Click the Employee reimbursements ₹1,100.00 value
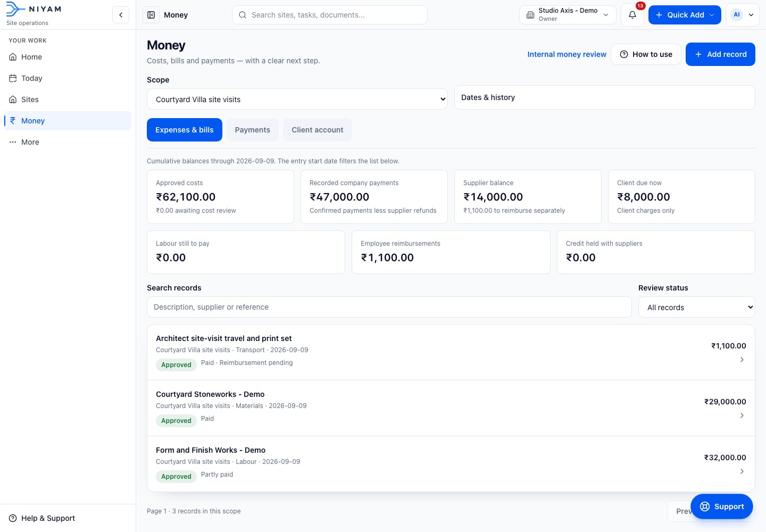The height and width of the screenshot is (532, 766). (387, 257)
